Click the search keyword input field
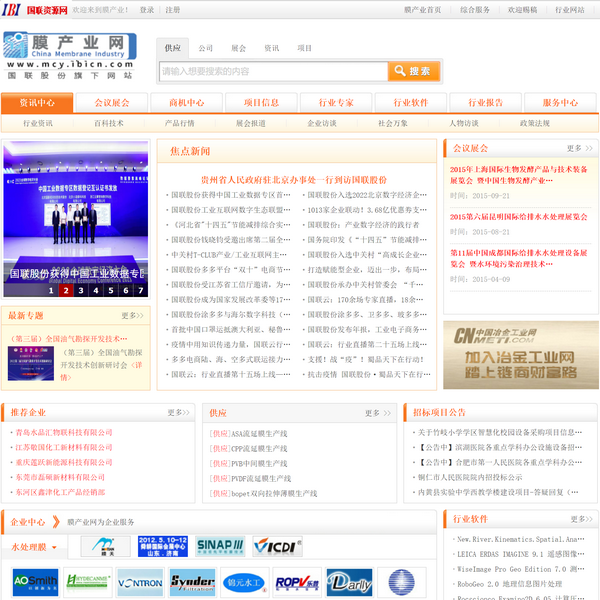600x600 pixels. tap(272, 71)
